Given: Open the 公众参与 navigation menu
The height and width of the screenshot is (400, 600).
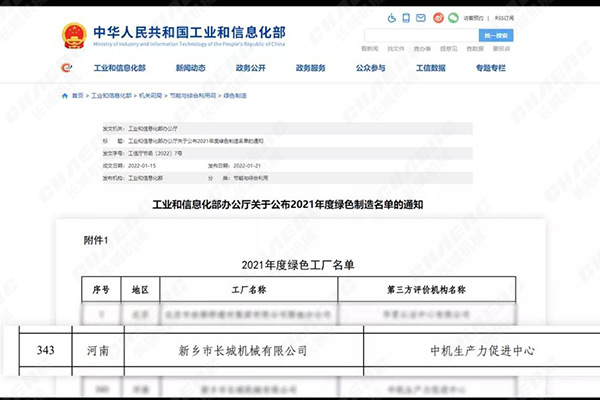Looking at the screenshot, I should 371,68.
